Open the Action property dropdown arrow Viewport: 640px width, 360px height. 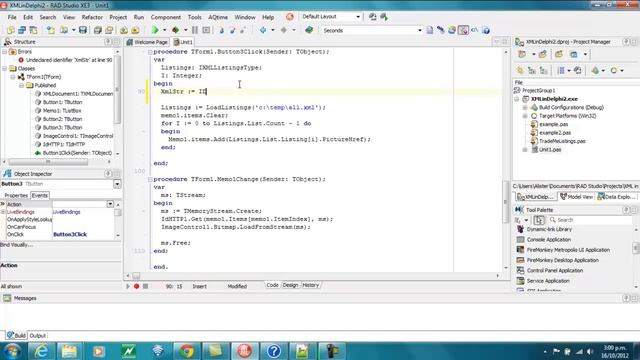[x=110, y=204]
